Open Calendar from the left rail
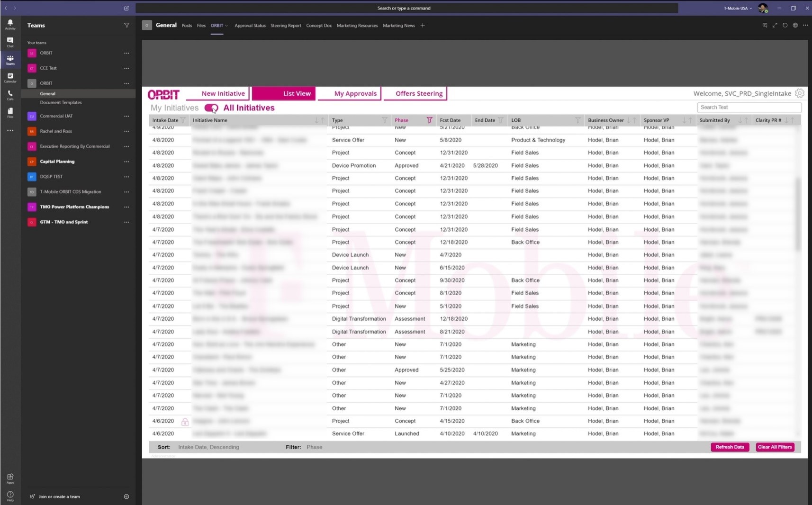 pos(10,77)
